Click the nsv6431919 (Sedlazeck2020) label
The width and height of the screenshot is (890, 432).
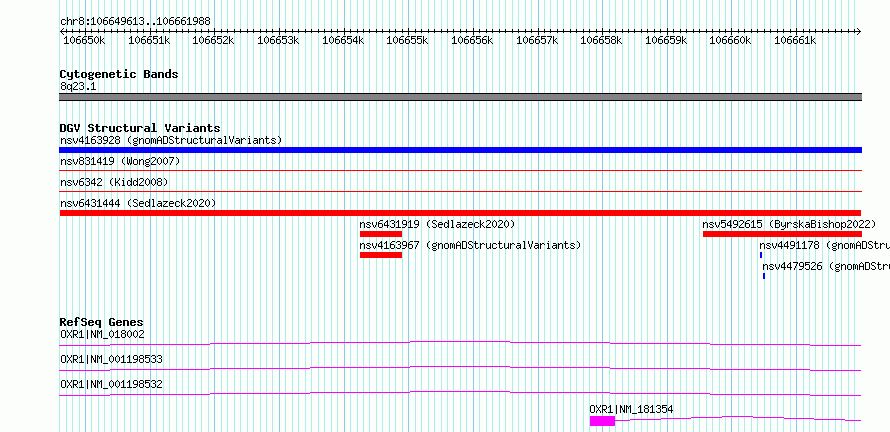coord(437,224)
